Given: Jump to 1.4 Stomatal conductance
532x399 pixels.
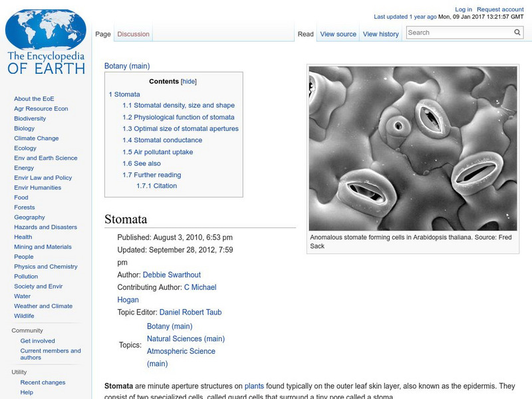Looking at the screenshot, I should coord(162,140).
